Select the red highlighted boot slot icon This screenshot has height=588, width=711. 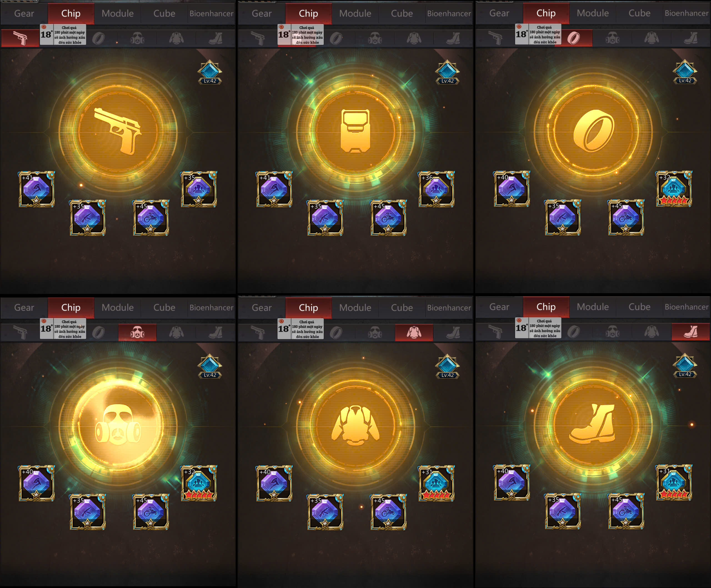point(691,332)
